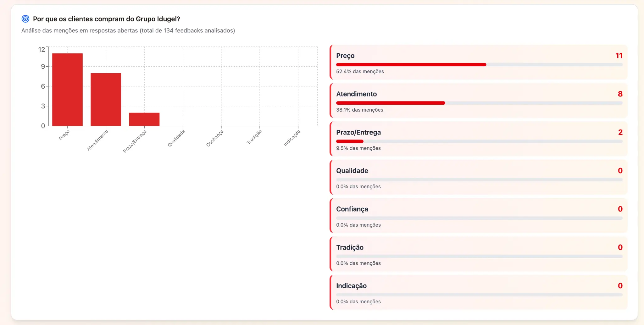Open the Confiança mentions card
Image resolution: width=644 pixels, height=325 pixels.
[478, 215]
